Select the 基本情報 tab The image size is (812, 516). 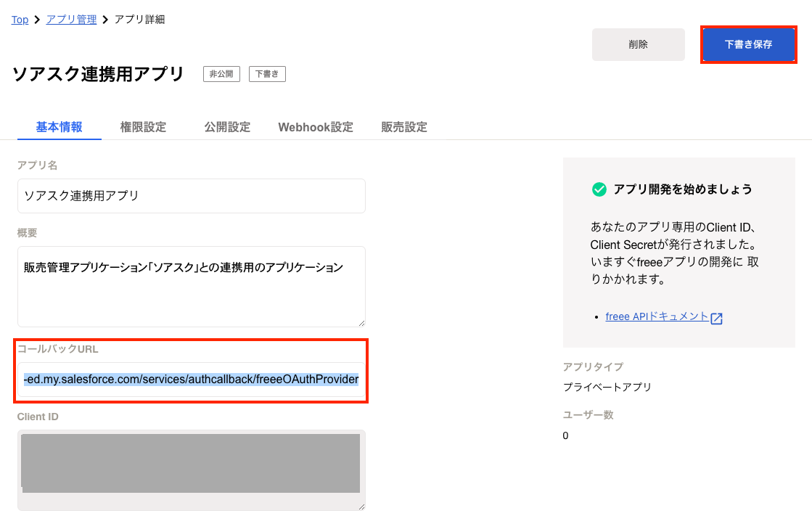59,127
